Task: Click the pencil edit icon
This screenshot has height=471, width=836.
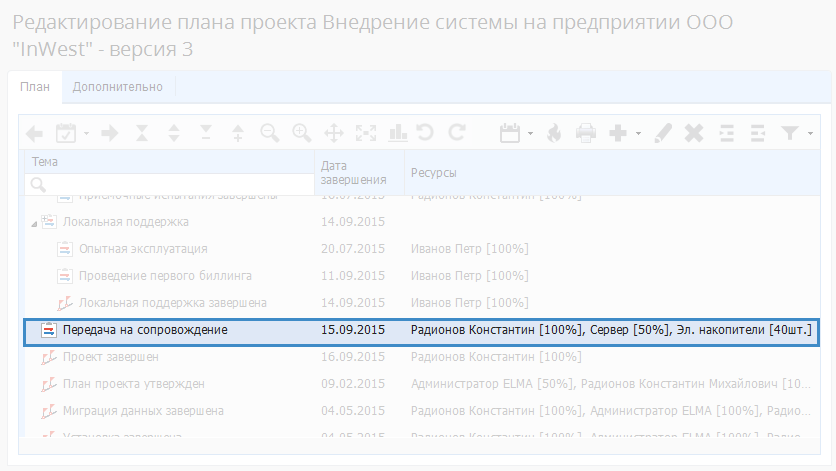Action: 663,132
